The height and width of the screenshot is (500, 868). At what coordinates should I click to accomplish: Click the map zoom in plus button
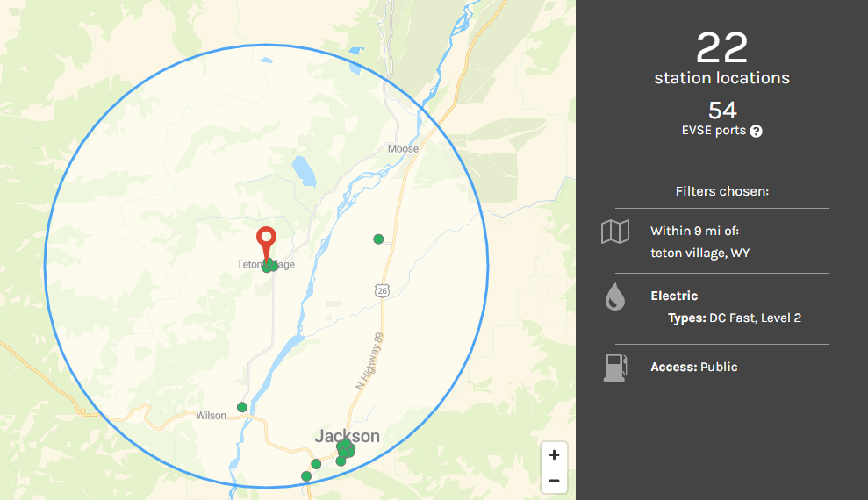(x=554, y=454)
